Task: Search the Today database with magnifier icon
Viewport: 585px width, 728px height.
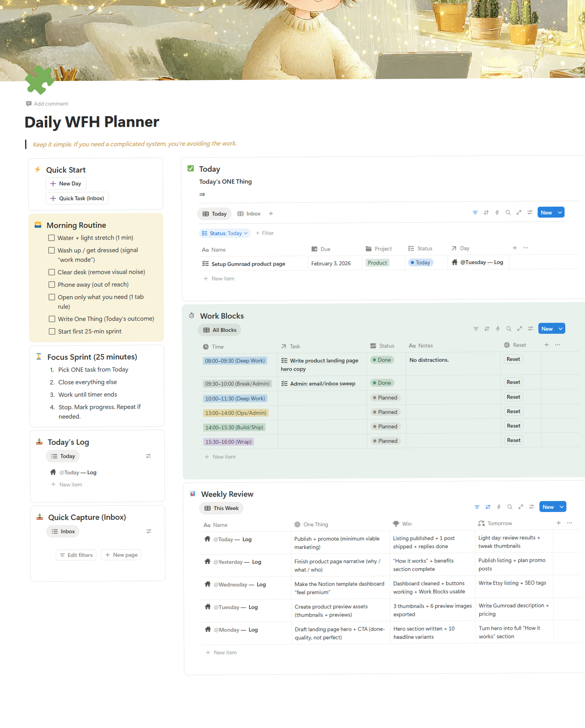Action: pyautogui.click(x=508, y=213)
